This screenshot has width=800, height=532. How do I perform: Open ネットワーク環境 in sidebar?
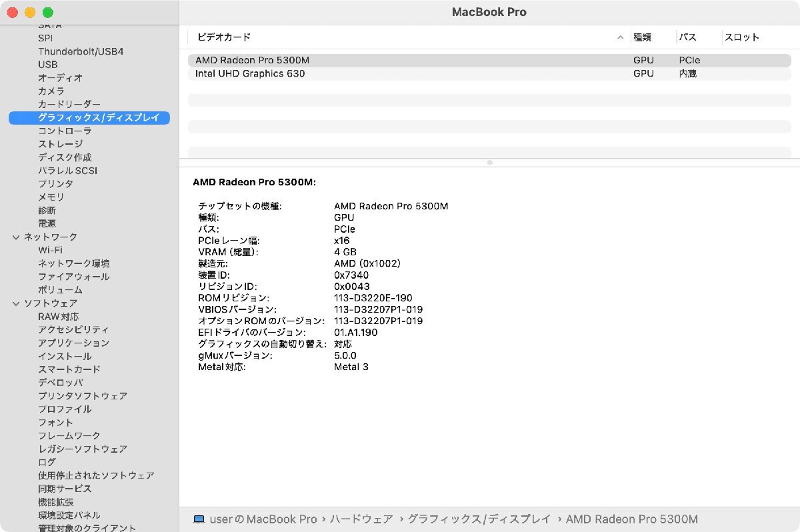click(x=74, y=263)
